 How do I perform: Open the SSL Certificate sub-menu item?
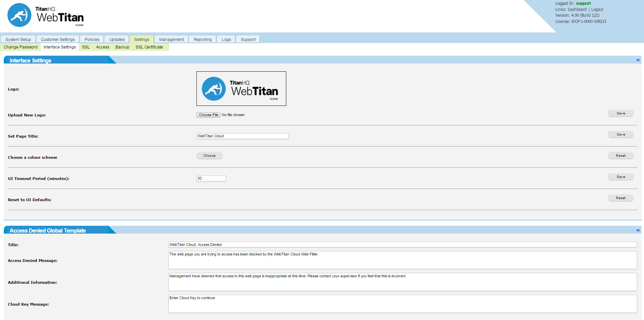[149, 47]
